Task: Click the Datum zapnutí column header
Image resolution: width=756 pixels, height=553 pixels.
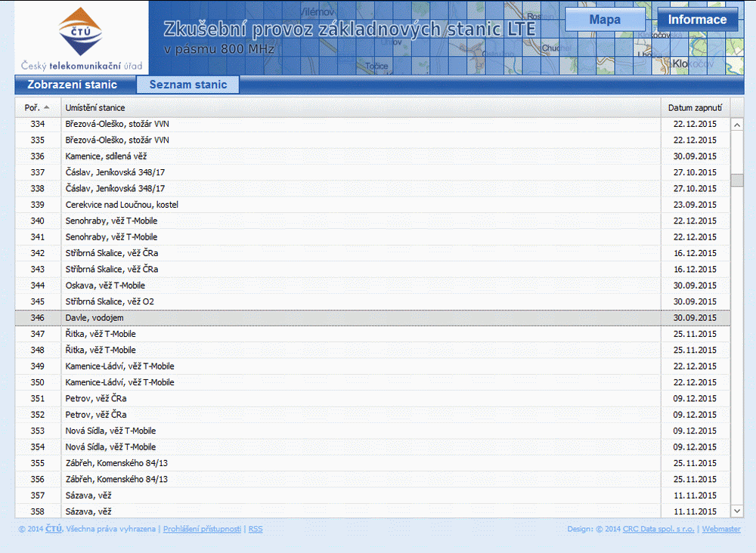Action: pos(696,108)
